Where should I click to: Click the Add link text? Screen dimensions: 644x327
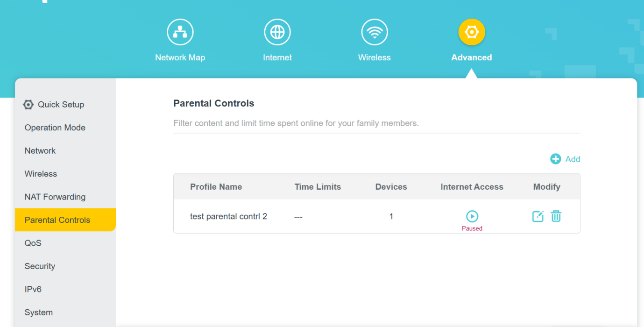coord(573,159)
